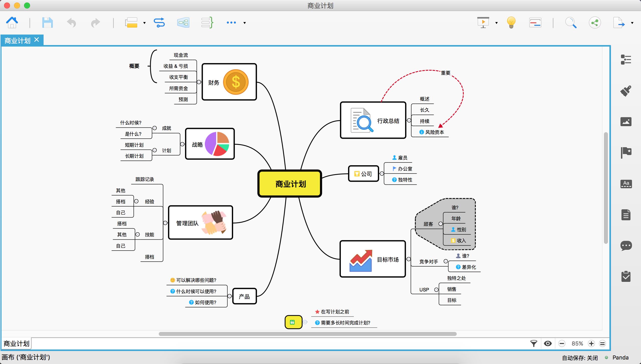This screenshot has width=641, height=364.
Task: Collapse the 财务 branch toggle
Action: (x=199, y=82)
